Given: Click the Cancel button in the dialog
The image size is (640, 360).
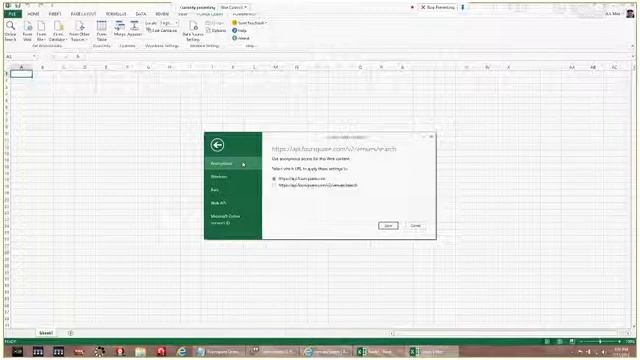Looking at the screenshot, I should [x=415, y=226].
